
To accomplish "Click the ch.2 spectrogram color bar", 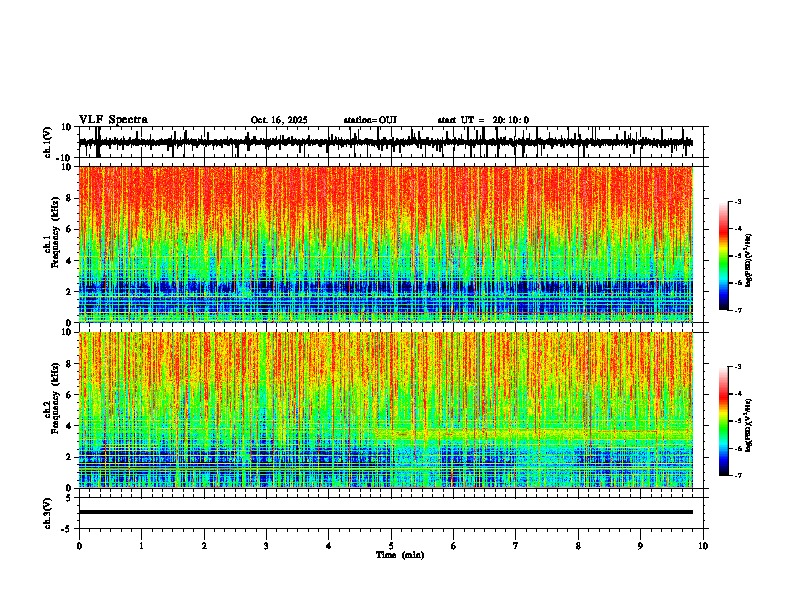I will click(x=723, y=421).
